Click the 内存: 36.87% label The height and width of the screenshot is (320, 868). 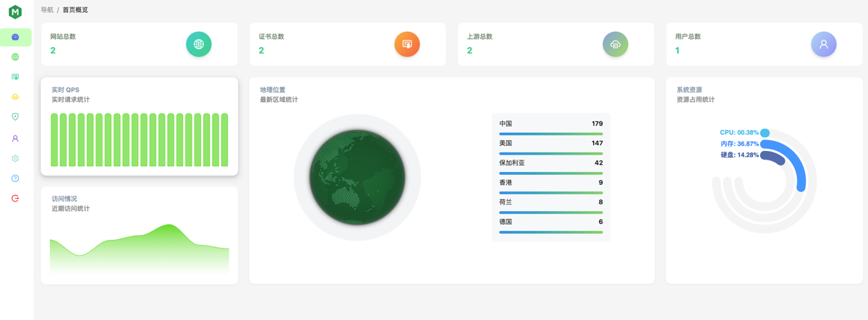click(739, 144)
